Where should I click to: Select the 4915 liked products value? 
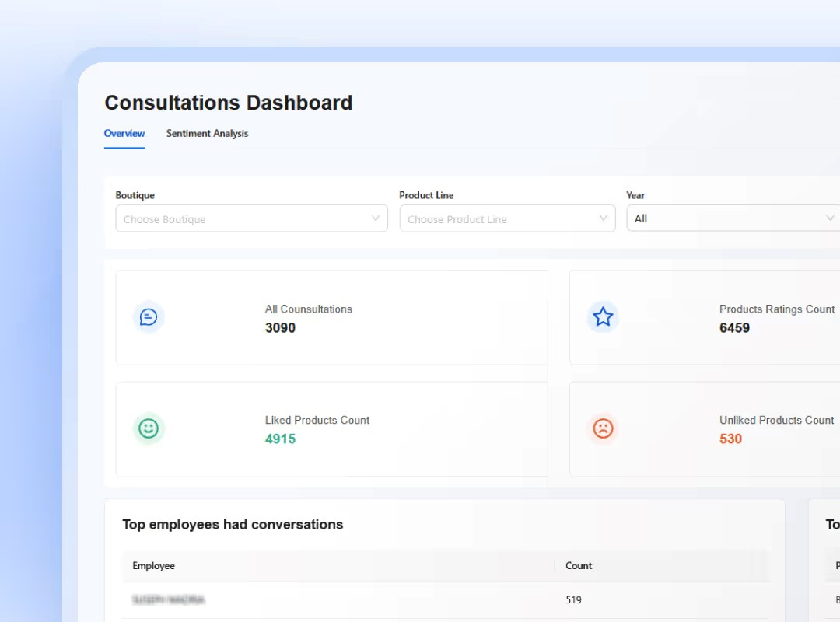click(280, 439)
